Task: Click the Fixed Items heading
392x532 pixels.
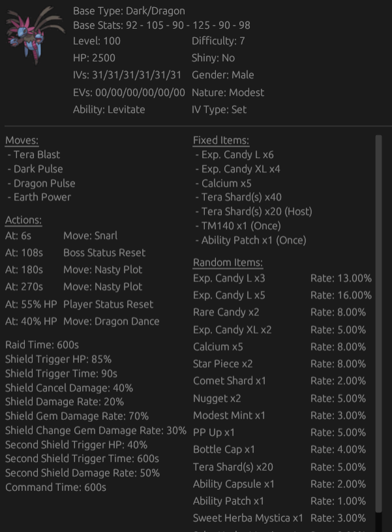Action: coord(221,140)
